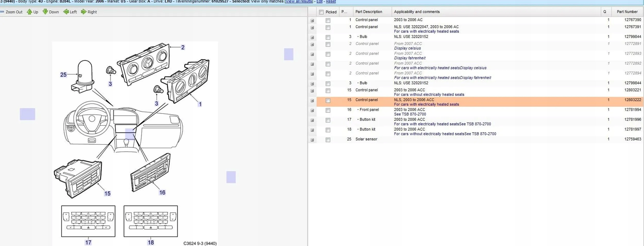Screen dimensions: 644x246
Task: Expand row for part 12767390
Action: [x=312, y=21]
